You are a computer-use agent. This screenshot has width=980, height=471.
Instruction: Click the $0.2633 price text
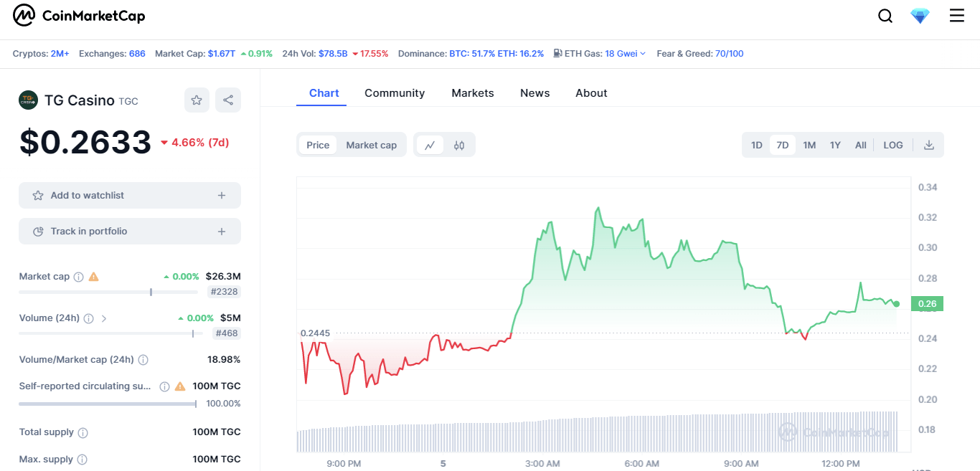(85, 142)
